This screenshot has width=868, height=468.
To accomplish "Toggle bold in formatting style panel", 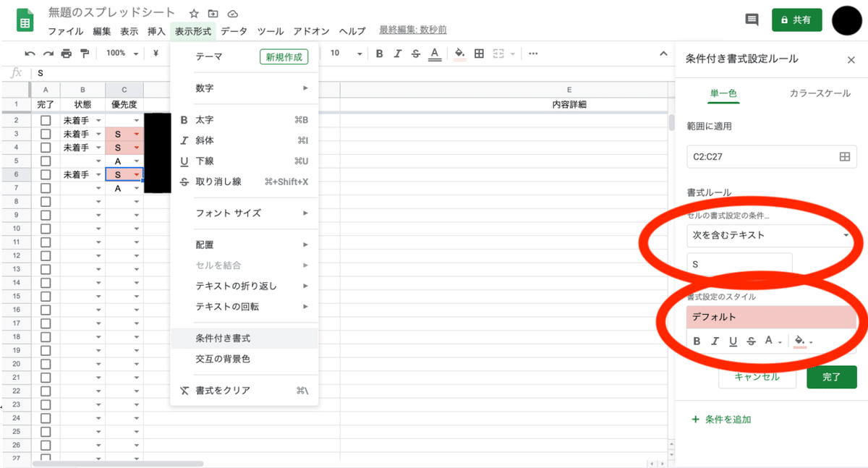I will [697, 341].
